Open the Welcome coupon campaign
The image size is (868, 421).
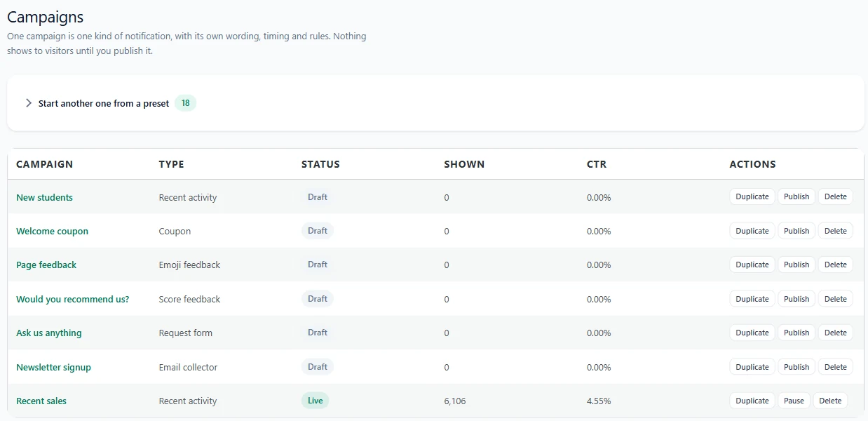[52, 231]
